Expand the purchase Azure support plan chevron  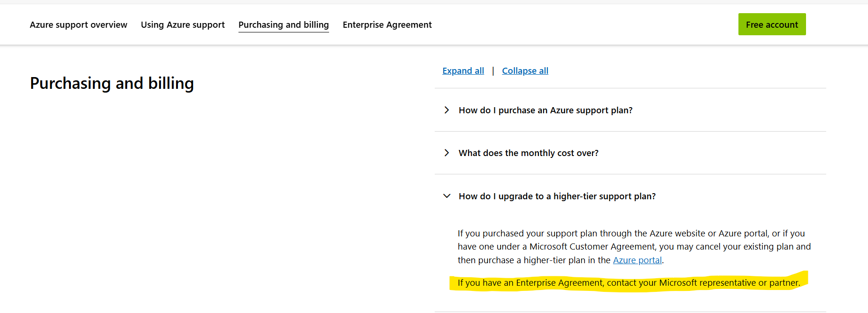[x=446, y=110]
